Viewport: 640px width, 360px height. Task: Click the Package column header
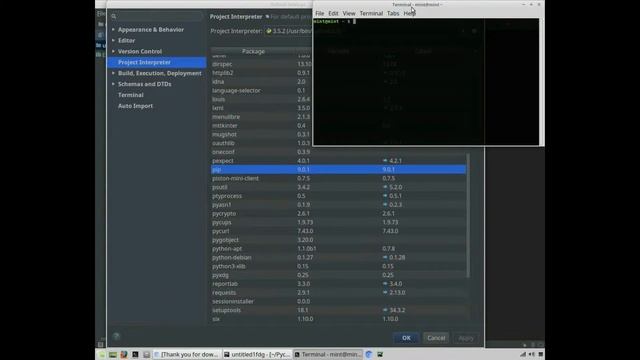tap(253, 51)
